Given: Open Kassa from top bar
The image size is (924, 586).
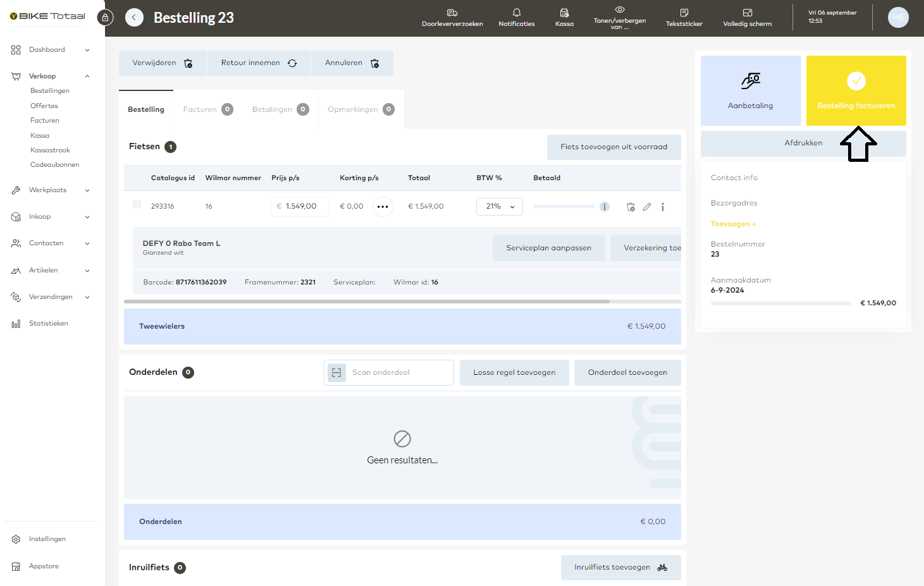Looking at the screenshot, I should [564, 13].
